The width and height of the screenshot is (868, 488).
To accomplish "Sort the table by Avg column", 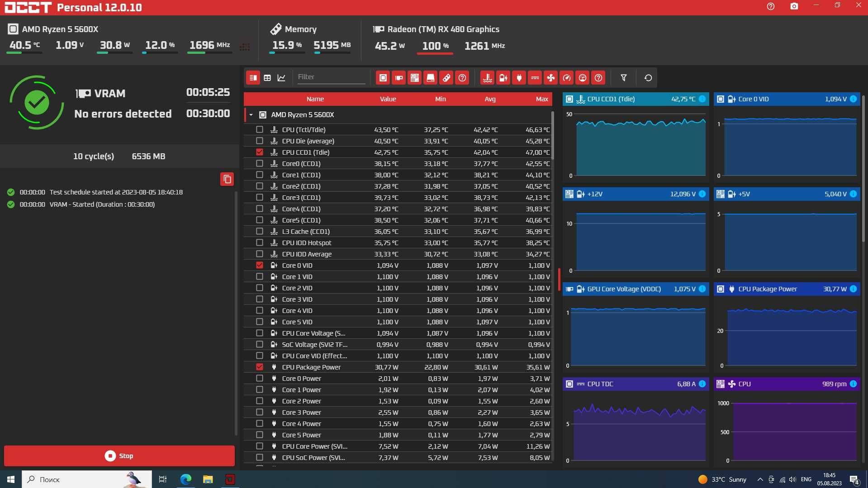I will pos(490,99).
